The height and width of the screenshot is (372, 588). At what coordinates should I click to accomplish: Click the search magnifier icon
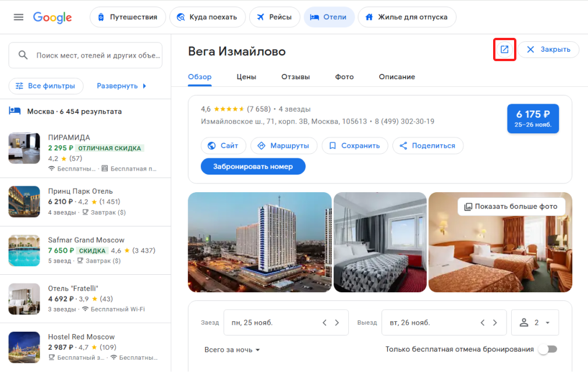pyautogui.click(x=23, y=55)
